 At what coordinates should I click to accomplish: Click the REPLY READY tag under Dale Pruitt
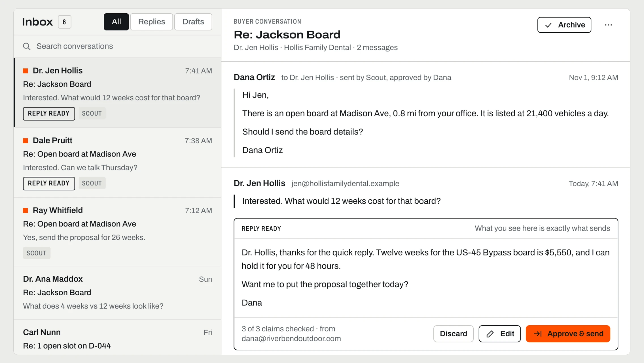[49, 183]
